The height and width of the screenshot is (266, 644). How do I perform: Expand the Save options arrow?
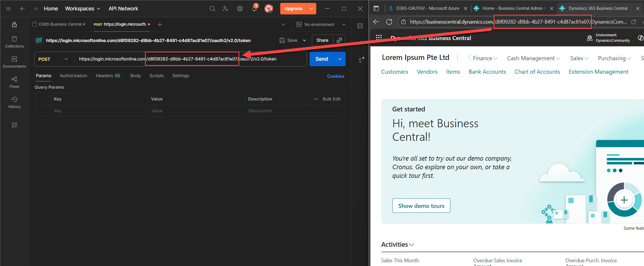[304, 40]
